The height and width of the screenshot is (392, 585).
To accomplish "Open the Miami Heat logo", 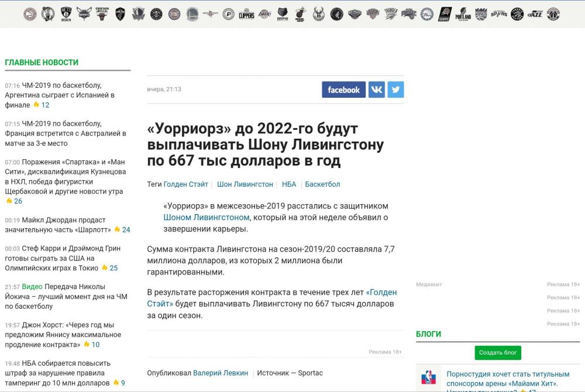I will pyautogui.click(x=301, y=13).
